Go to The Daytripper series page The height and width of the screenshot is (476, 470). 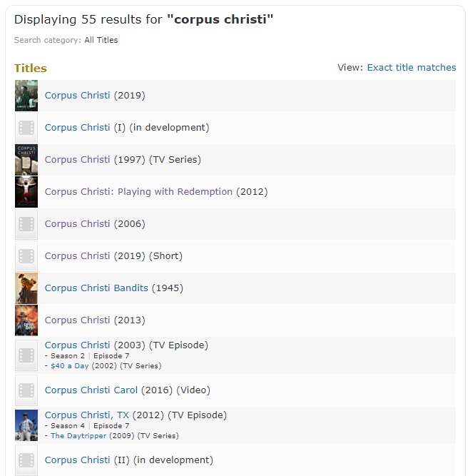78,435
